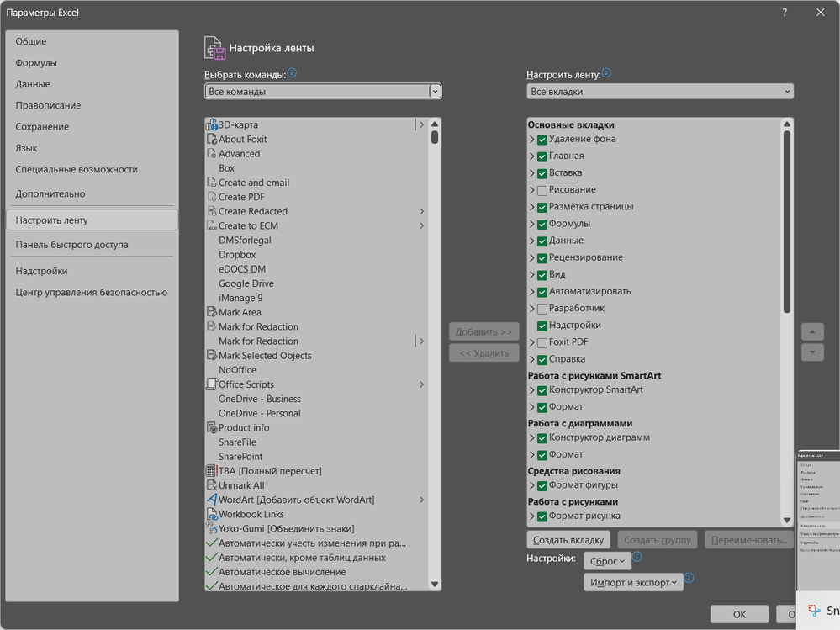840x630 pixels.
Task: Open the Все команды dropdown
Action: pos(323,92)
